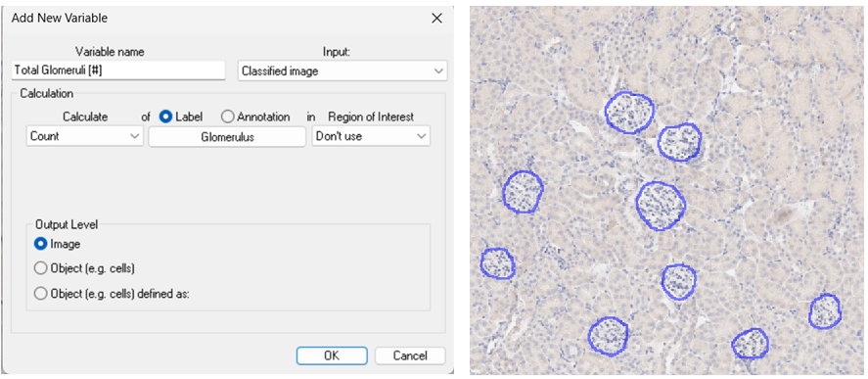Viewport: 868px width, 379px height.
Task: Click the rightmost outlined glomerulus
Action: pos(825,311)
